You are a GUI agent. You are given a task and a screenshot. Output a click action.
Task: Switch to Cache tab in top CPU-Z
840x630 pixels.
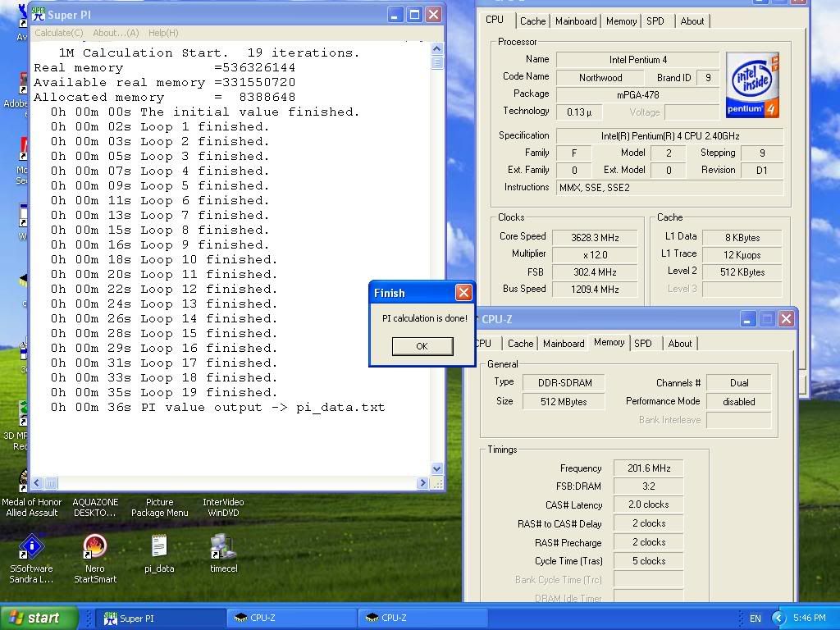pos(532,21)
